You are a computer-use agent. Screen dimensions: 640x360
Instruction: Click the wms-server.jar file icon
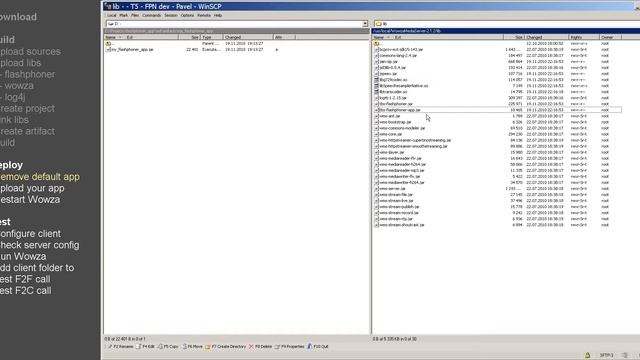(376, 189)
